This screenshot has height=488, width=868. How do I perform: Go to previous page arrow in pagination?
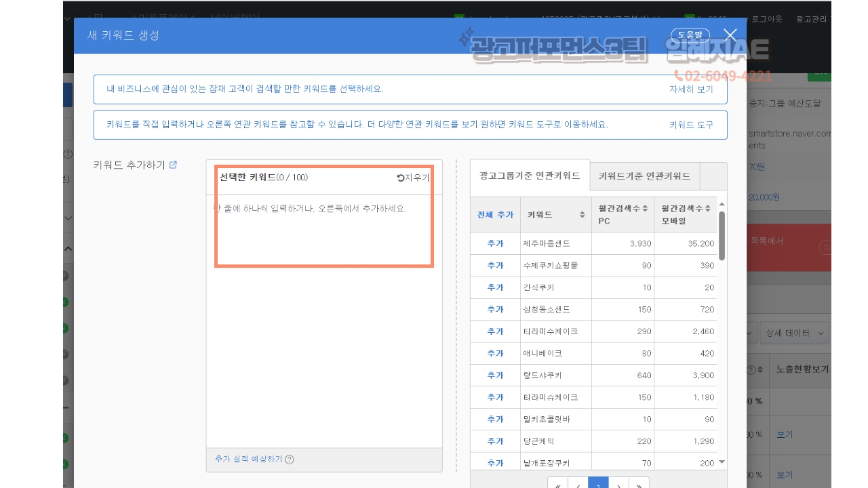[578, 484]
